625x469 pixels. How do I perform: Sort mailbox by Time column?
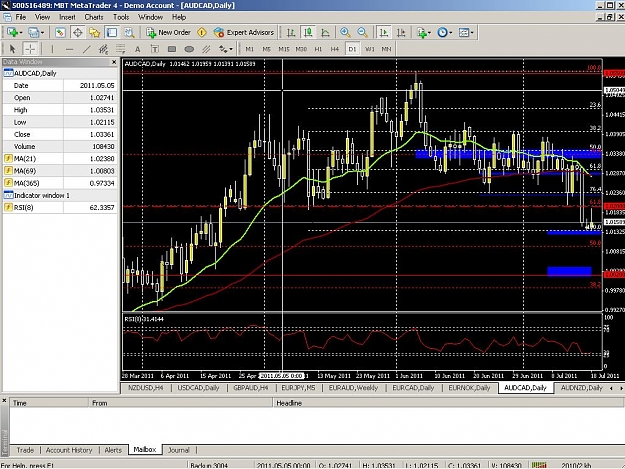pos(49,403)
